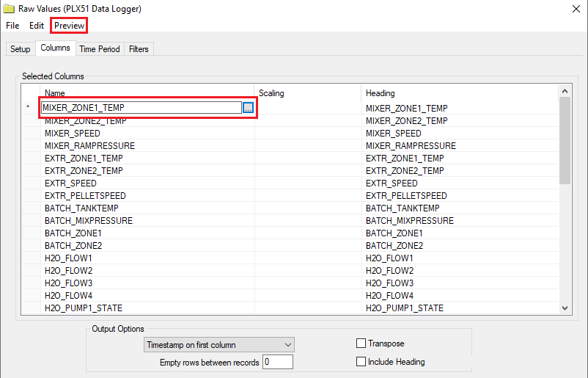Screen dimensions: 588x378
Task: Open the Timestamp on first column dropdown
Action: [219, 344]
